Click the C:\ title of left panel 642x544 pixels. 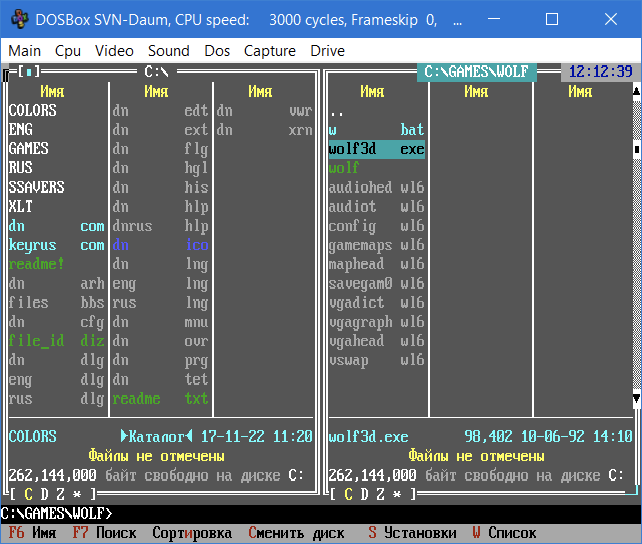tap(157, 72)
